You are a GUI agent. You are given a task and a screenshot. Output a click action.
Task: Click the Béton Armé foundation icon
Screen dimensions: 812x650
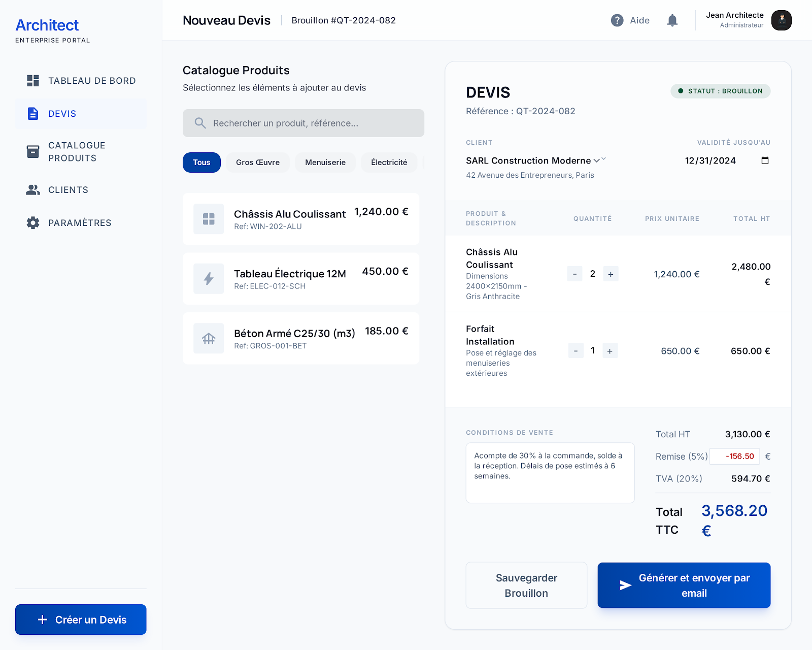[x=209, y=338]
